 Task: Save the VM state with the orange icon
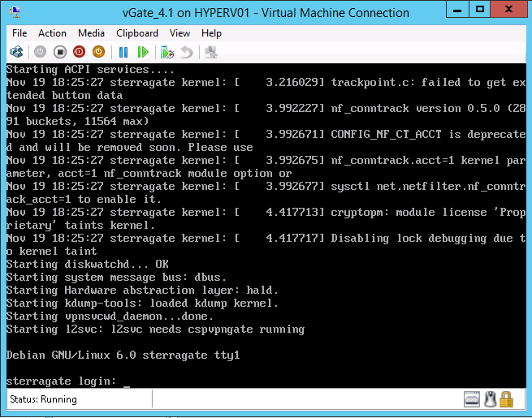[98, 52]
